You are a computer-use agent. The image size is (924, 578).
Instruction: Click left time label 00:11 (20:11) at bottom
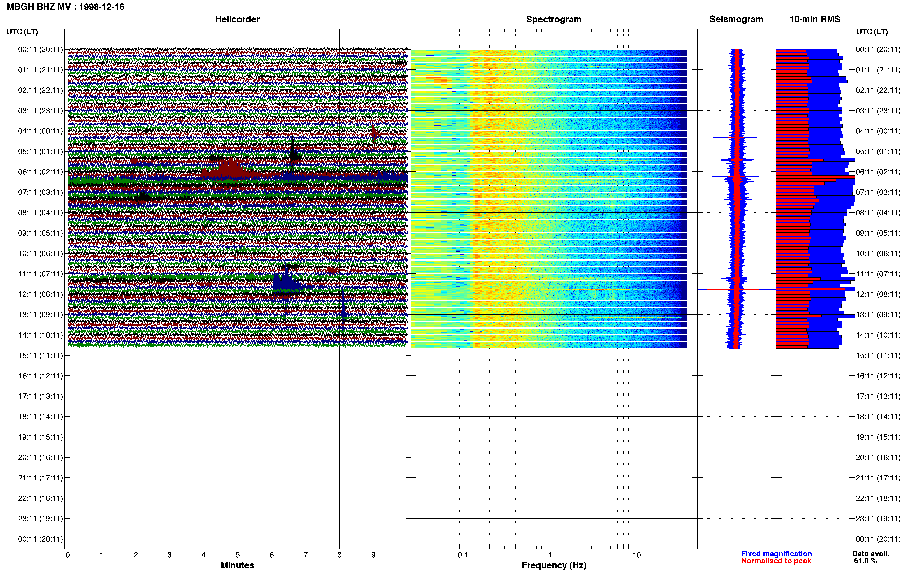point(41,539)
